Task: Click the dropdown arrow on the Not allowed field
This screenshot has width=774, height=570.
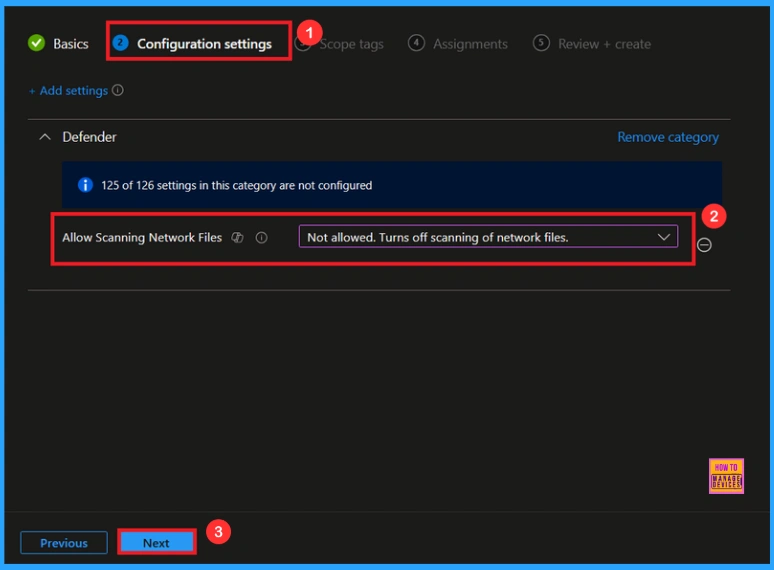Action: [x=664, y=237]
